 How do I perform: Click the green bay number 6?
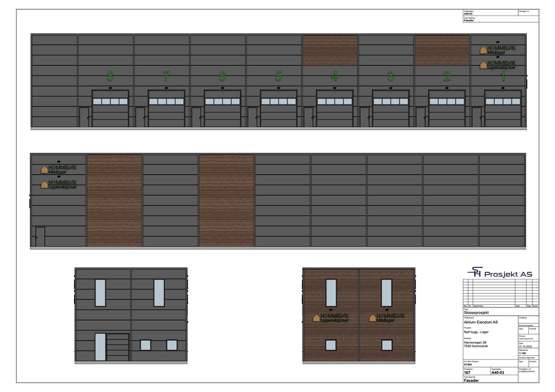tap(222, 76)
